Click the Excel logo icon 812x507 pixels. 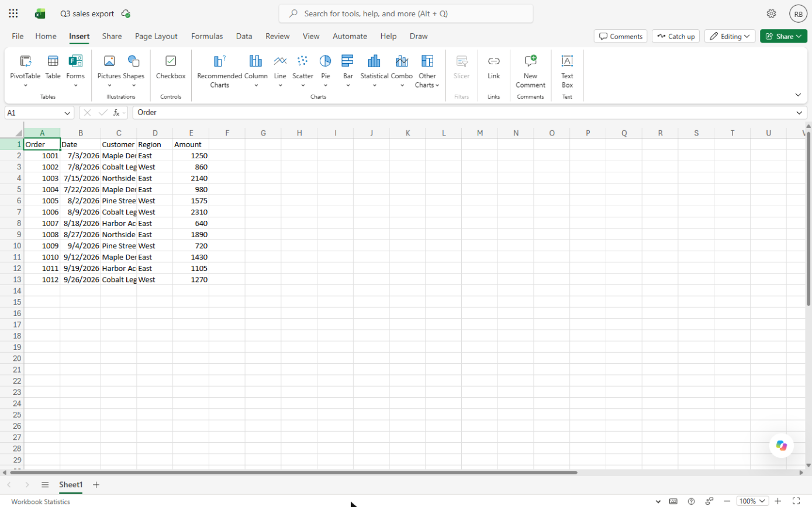coord(40,13)
